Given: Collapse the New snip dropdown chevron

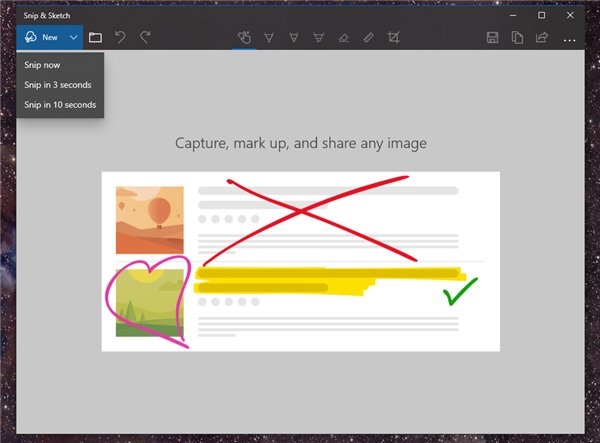Looking at the screenshot, I should (74, 38).
